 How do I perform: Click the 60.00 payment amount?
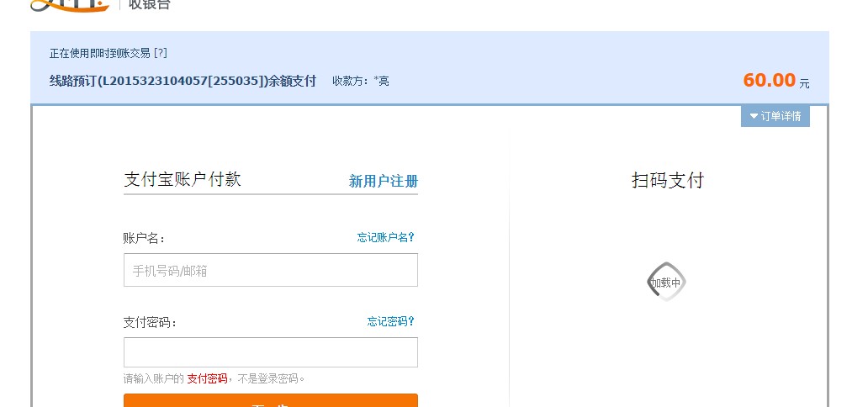coord(769,80)
